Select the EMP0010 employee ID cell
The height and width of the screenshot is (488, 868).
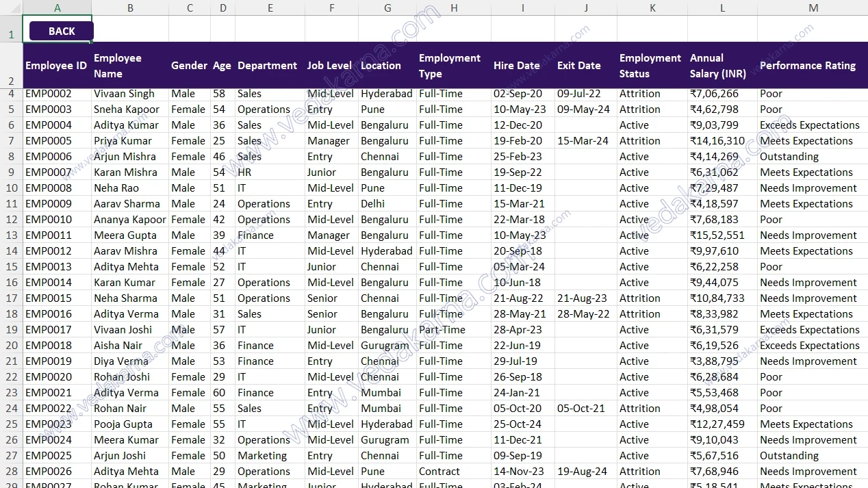coord(58,220)
